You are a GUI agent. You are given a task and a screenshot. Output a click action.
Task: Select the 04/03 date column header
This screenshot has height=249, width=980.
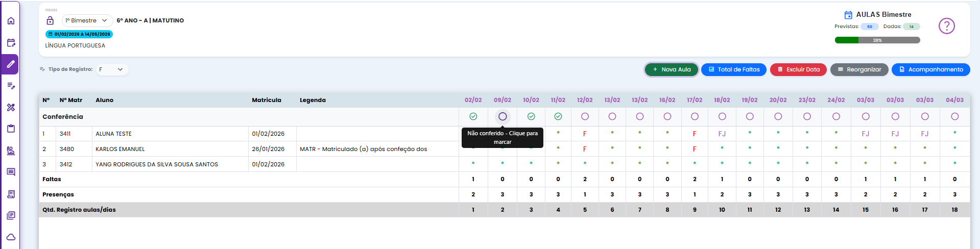click(x=954, y=100)
